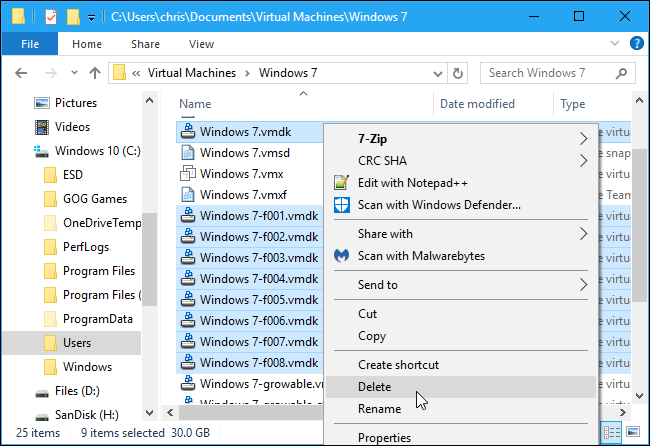The width and height of the screenshot is (650, 446).
Task: Sort by the Name column header
Action: [x=195, y=104]
